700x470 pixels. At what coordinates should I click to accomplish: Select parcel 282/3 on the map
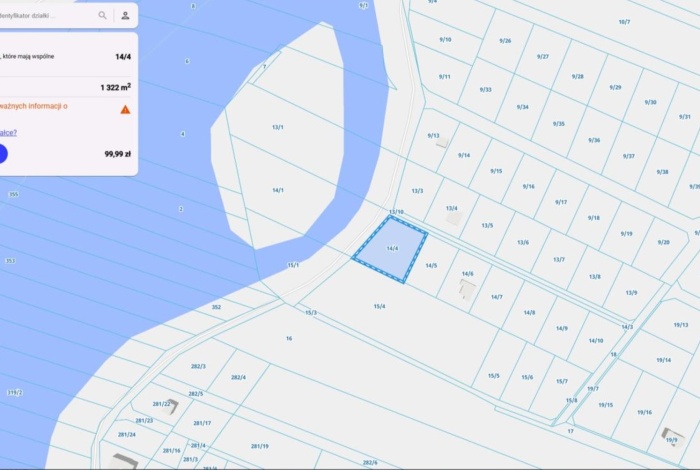click(x=198, y=366)
